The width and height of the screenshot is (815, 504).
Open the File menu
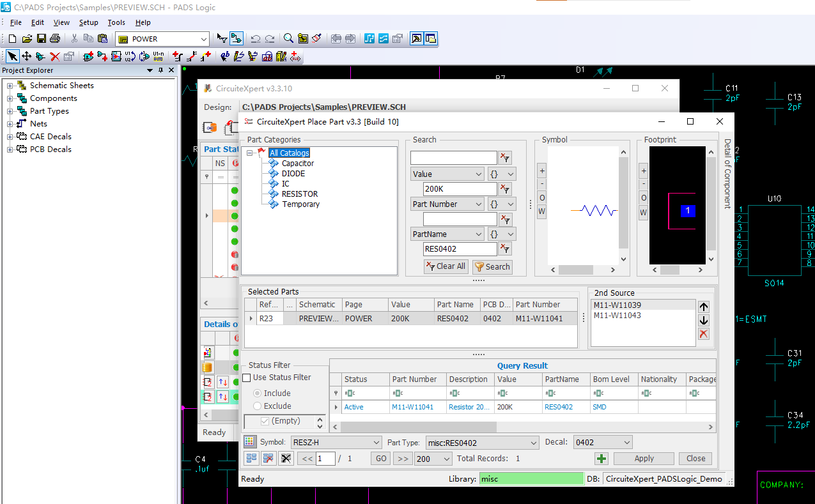[x=16, y=22]
